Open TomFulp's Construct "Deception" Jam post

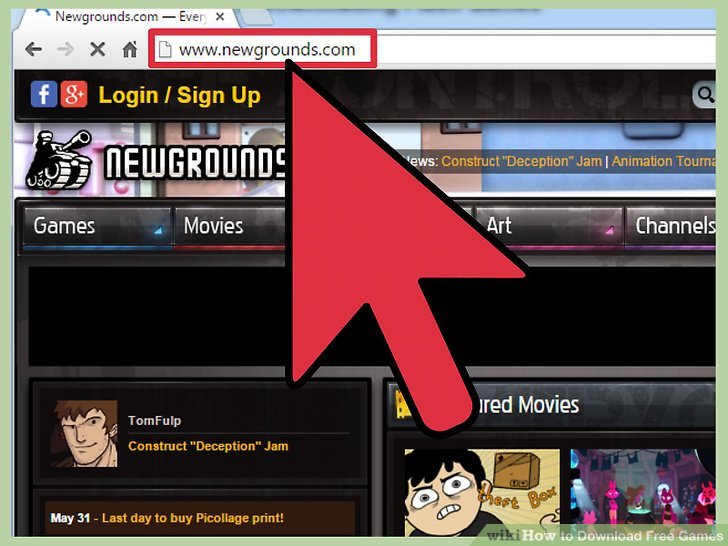(x=208, y=446)
